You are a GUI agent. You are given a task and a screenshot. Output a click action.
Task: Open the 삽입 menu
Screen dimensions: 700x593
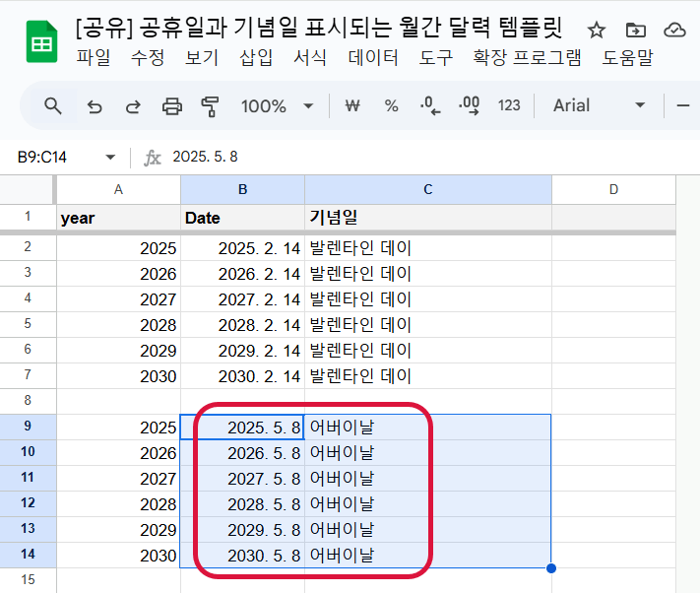[x=256, y=58]
